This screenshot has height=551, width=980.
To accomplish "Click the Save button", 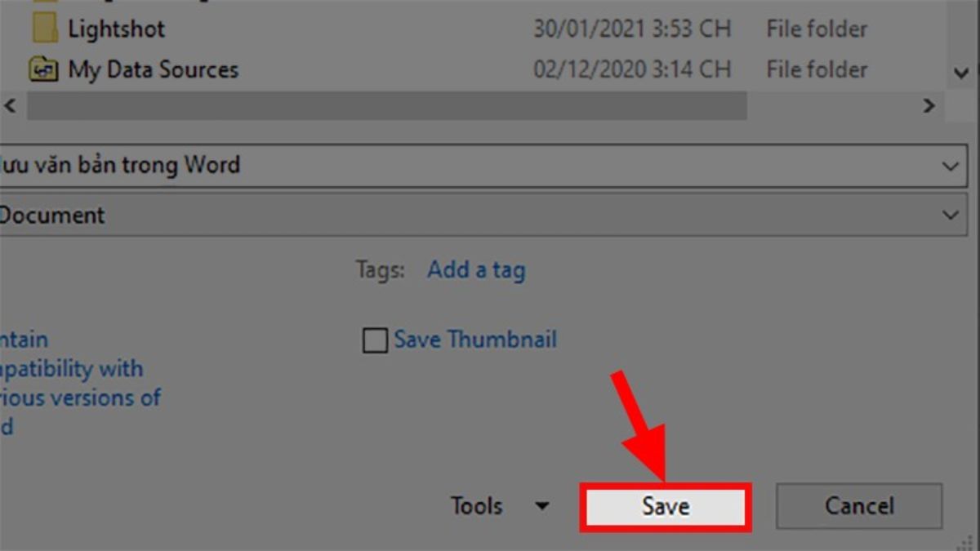I will pyautogui.click(x=665, y=506).
